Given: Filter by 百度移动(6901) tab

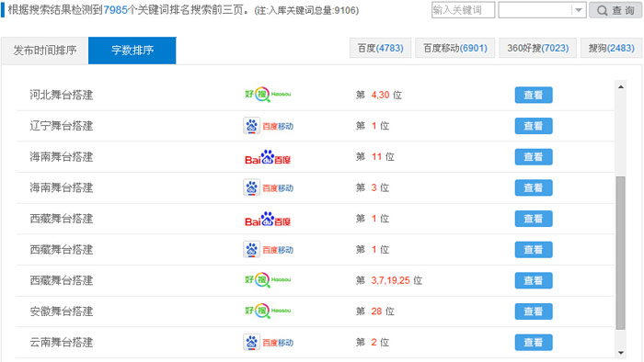Looking at the screenshot, I should pyautogui.click(x=455, y=49).
